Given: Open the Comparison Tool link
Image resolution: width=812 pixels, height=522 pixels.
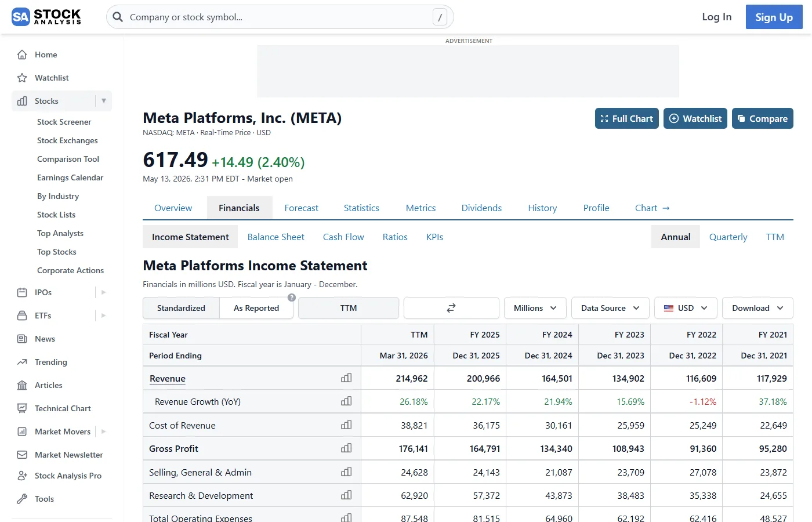Looking at the screenshot, I should coord(68,159).
